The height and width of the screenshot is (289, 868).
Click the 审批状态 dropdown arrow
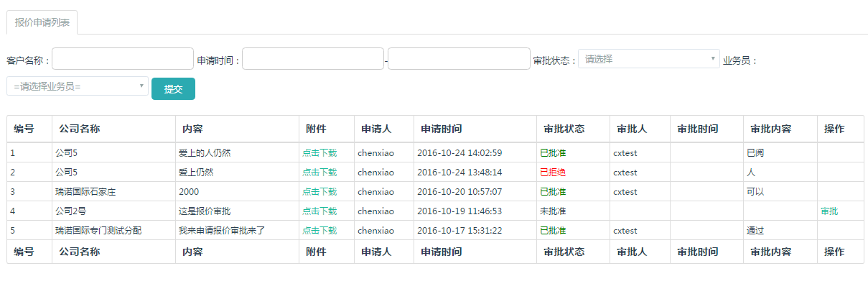713,59
